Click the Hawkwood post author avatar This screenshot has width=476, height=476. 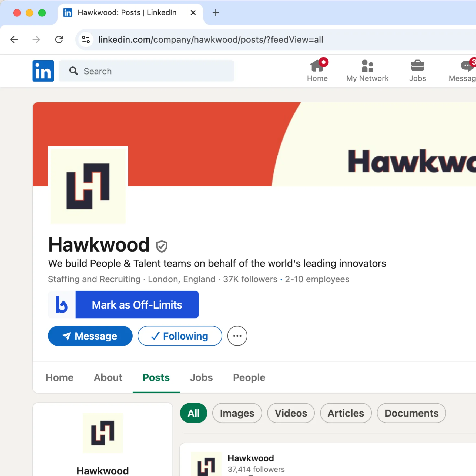(206, 464)
